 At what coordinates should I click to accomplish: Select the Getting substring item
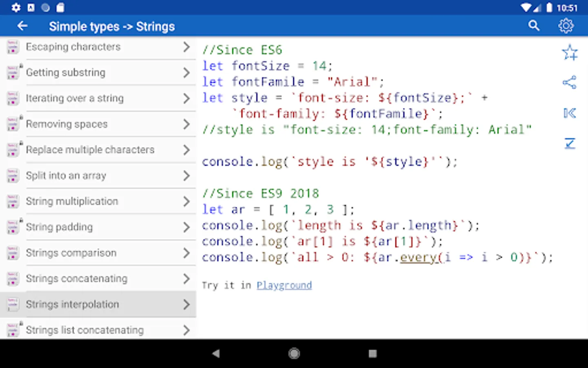coord(66,73)
